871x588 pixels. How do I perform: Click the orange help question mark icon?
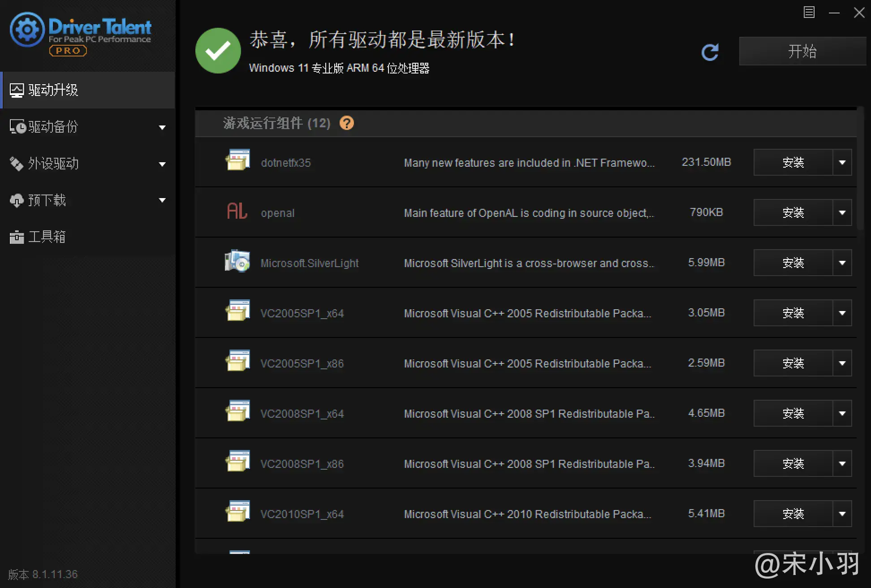click(x=346, y=123)
